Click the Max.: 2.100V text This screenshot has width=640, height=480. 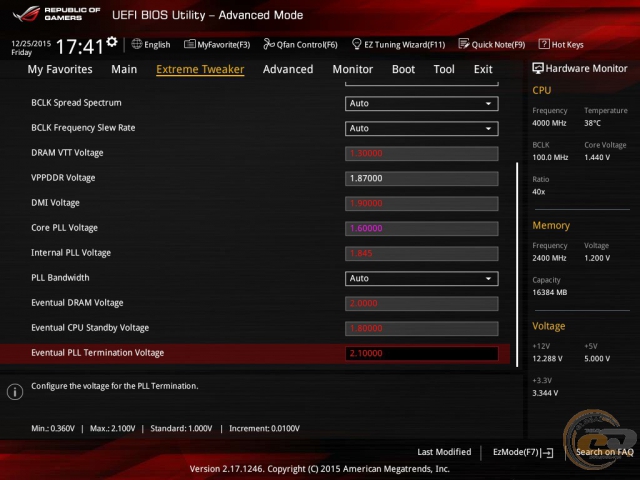click(112, 429)
